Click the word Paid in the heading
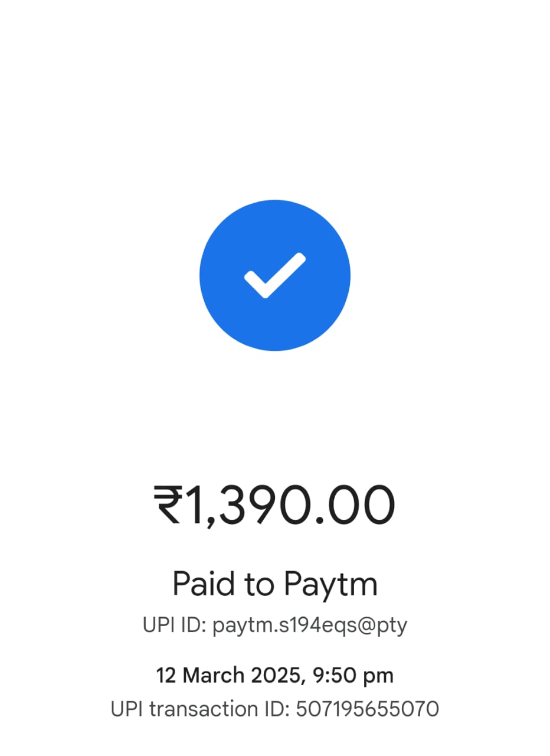Image resolution: width=550 pixels, height=756 pixels. 202,583
